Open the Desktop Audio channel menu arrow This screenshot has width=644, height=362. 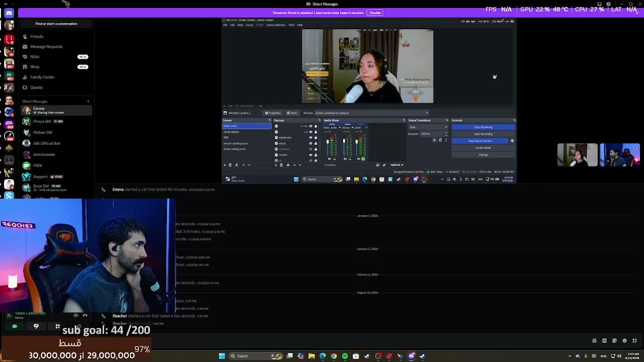(x=340, y=128)
